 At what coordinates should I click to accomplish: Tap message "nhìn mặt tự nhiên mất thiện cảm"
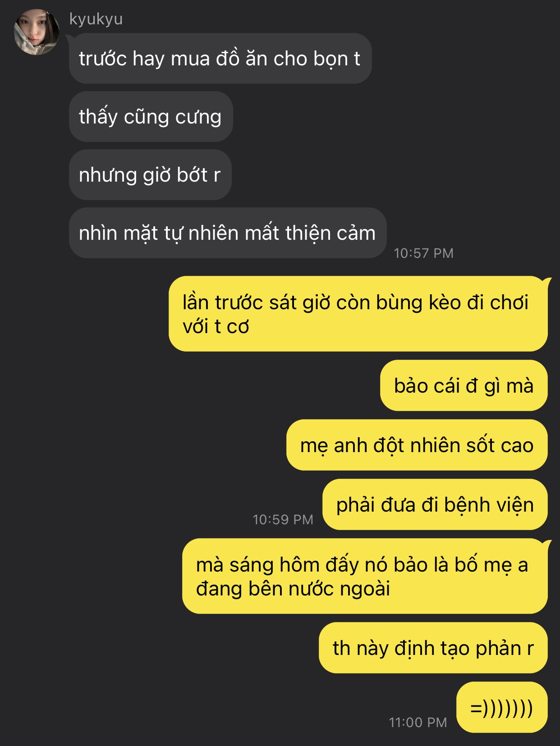click(x=228, y=233)
